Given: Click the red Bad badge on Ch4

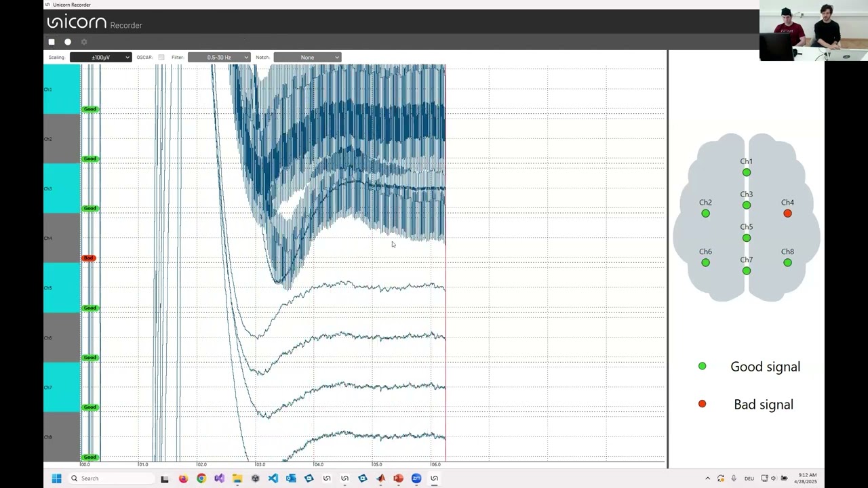Looking at the screenshot, I should pyautogui.click(x=89, y=258).
